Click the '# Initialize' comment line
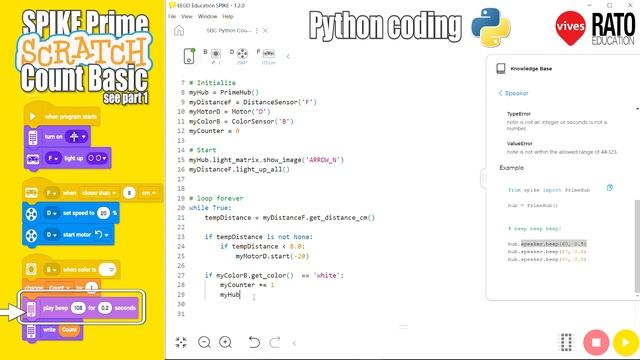The image size is (640, 360). (x=212, y=82)
